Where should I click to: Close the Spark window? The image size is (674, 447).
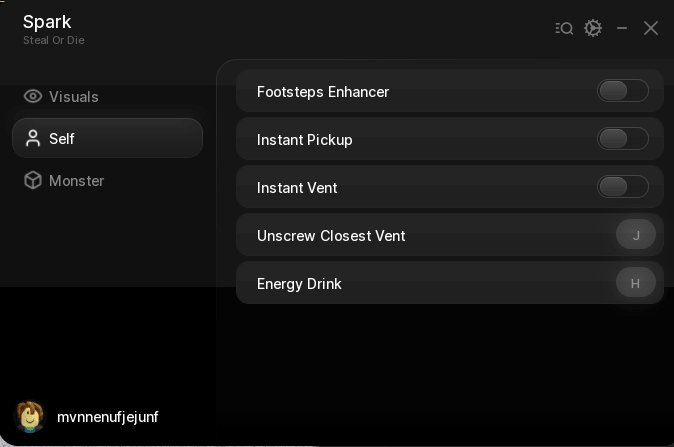651,28
